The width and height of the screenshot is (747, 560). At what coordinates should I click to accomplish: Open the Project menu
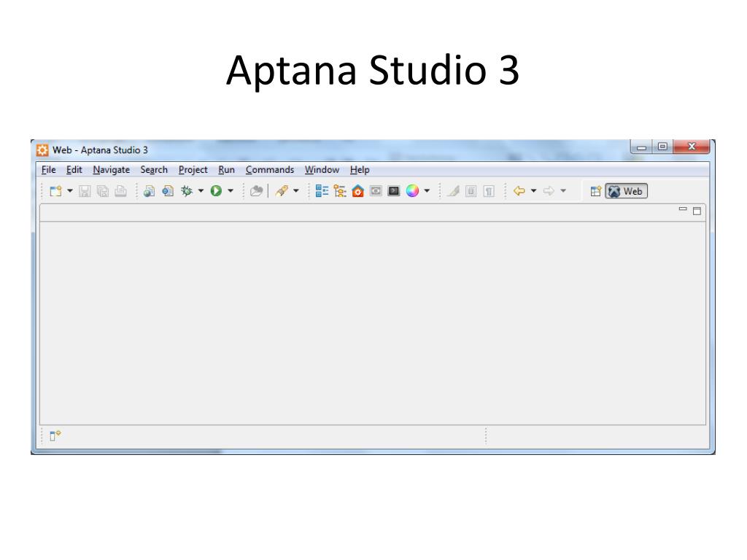(x=193, y=169)
